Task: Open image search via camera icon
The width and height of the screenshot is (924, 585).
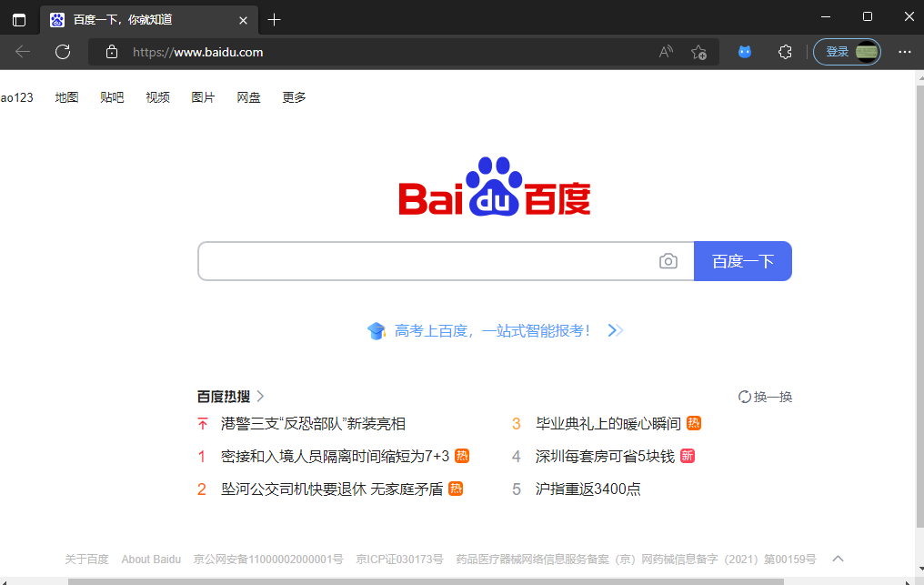Action: pos(668,261)
